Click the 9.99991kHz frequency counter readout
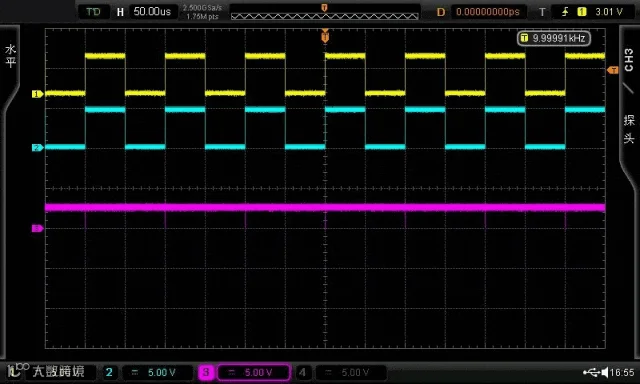Image resolution: width=640 pixels, height=384 pixels. [x=553, y=38]
